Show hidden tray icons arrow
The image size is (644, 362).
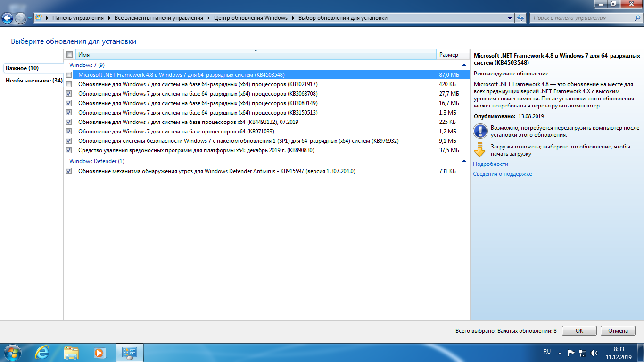click(x=560, y=353)
